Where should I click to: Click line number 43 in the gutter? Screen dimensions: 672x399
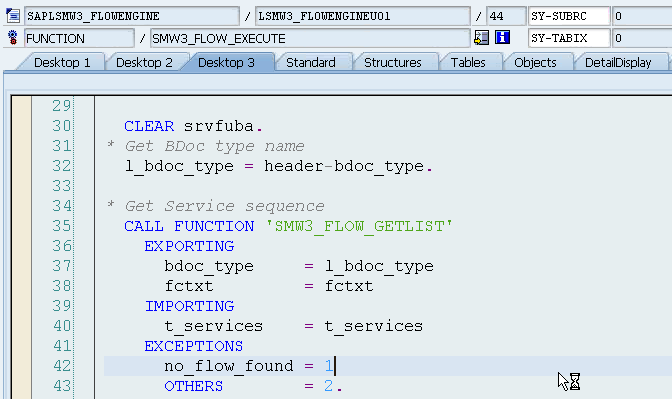point(61,386)
